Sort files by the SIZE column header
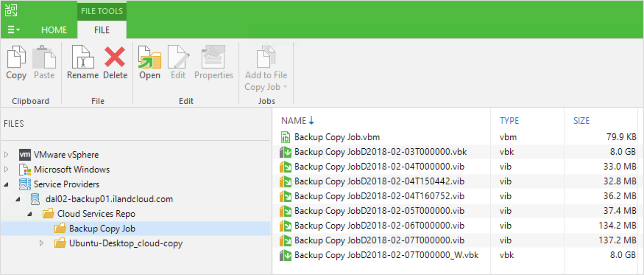The image size is (644, 275). (x=581, y=121)
